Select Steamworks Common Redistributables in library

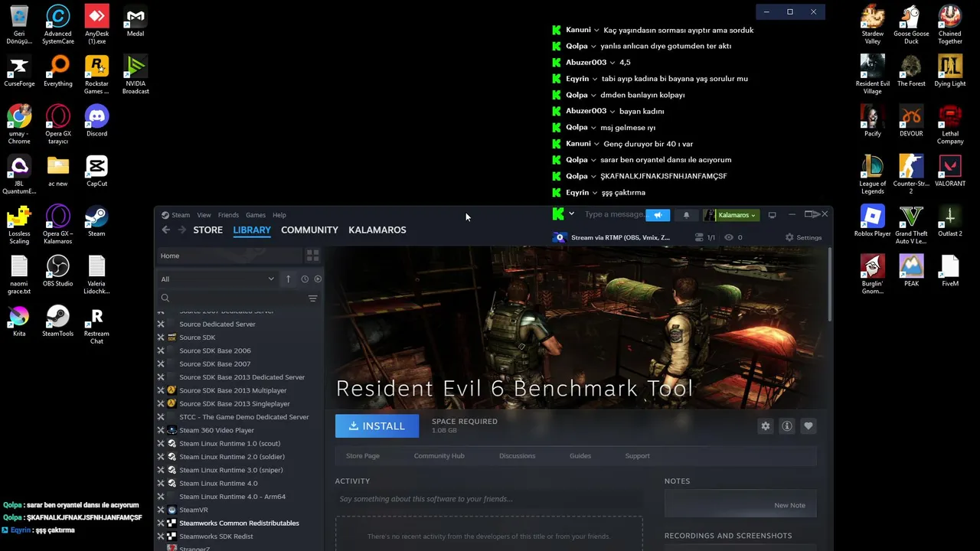pos(239,523)
